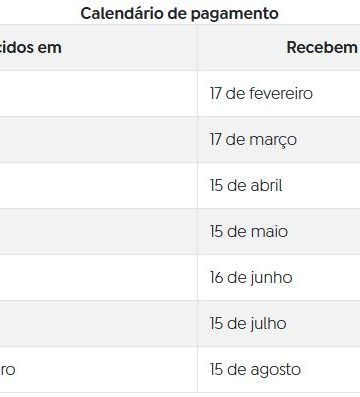Click the blank cell beside 17 de março
This screenshot has width=360, height=397.
tap(99, 140)
